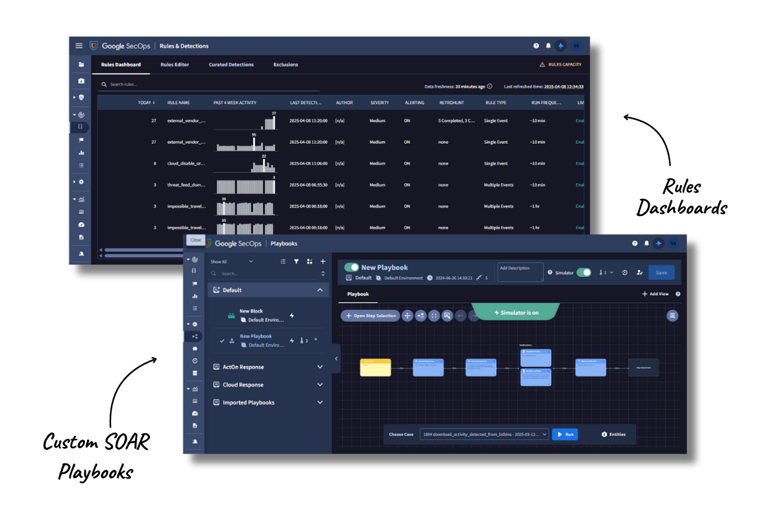Toggle off the New Playbook enable switch

[352, 267]
